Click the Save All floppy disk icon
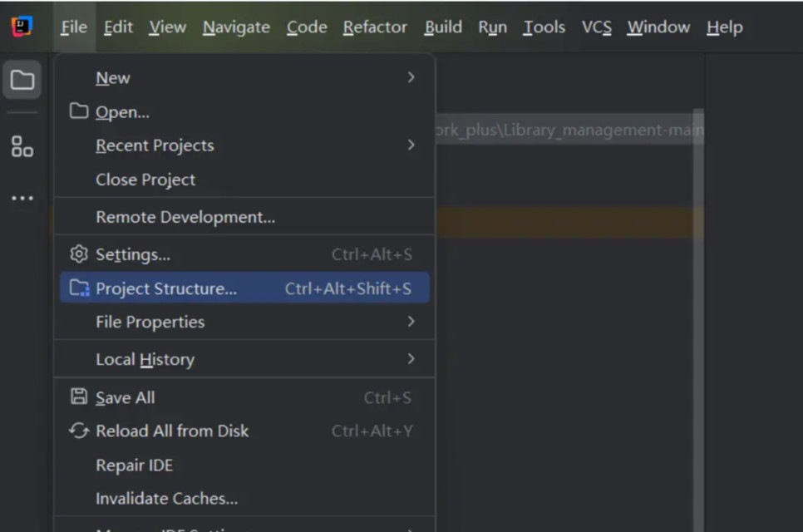Screen dimensions: 803x532 point(79,397)
